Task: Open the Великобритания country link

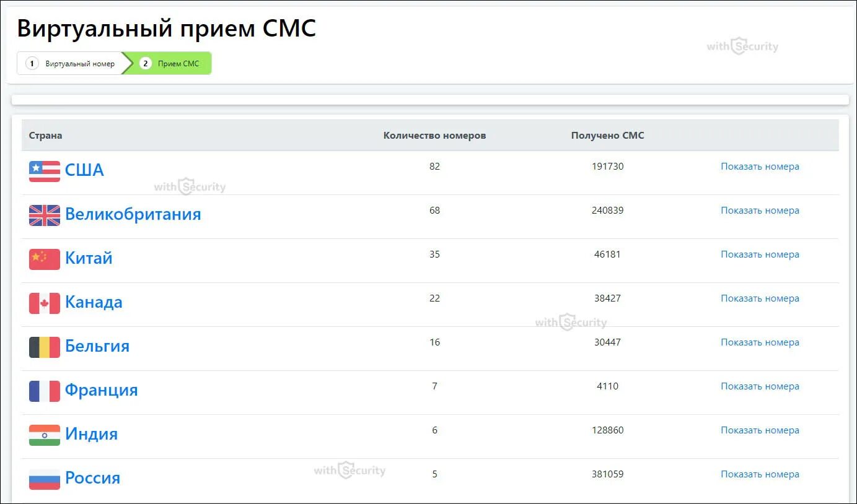Action: tap(133, 214)
